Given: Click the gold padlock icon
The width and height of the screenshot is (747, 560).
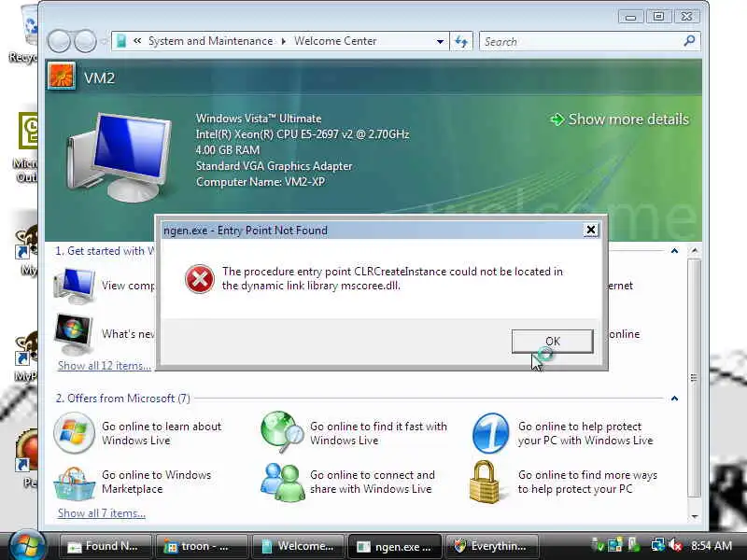Looking at the screenshot, I should click(x=485, y=482).
